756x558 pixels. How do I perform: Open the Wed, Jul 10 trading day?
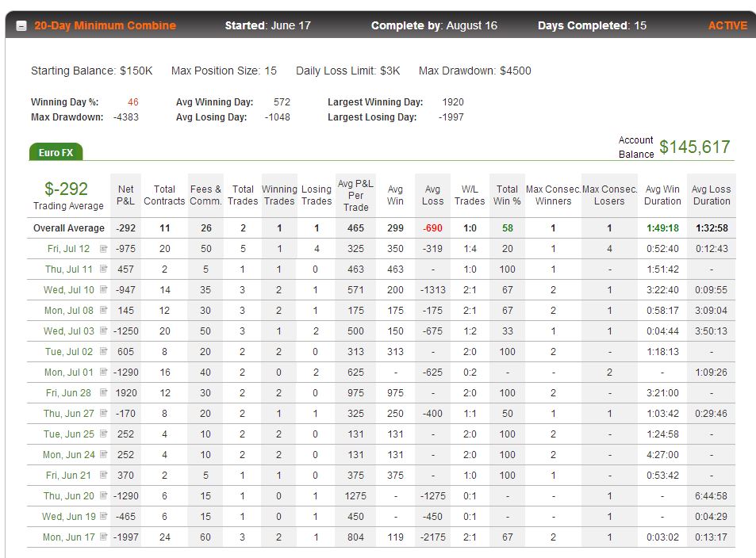point(68,290)
